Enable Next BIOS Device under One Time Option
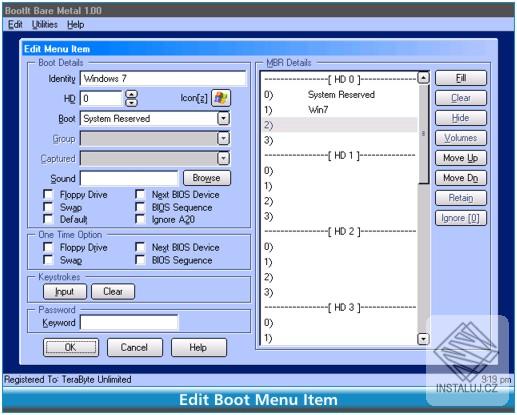Image resolution: width=517 pixels, height=415 pixels. tap(140, 247)
